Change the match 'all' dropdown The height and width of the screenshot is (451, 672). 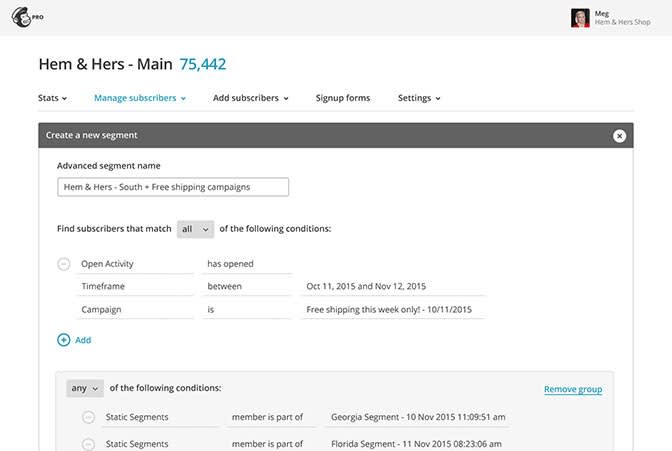[x=195, y=229]
